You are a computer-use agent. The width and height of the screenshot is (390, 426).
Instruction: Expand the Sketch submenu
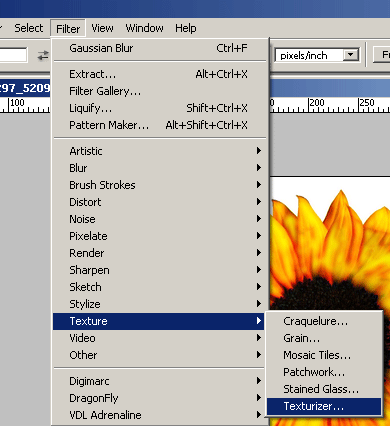tap(159, 287)
